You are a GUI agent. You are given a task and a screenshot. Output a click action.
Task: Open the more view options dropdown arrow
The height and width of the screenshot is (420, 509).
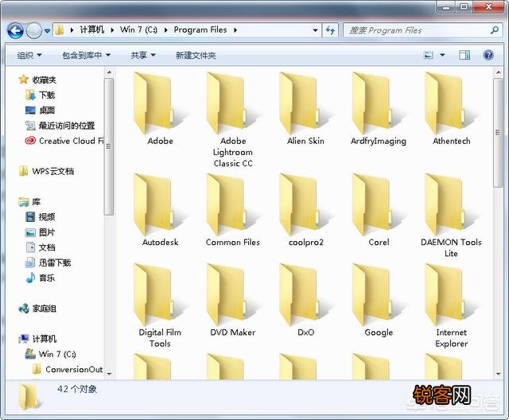442,55
